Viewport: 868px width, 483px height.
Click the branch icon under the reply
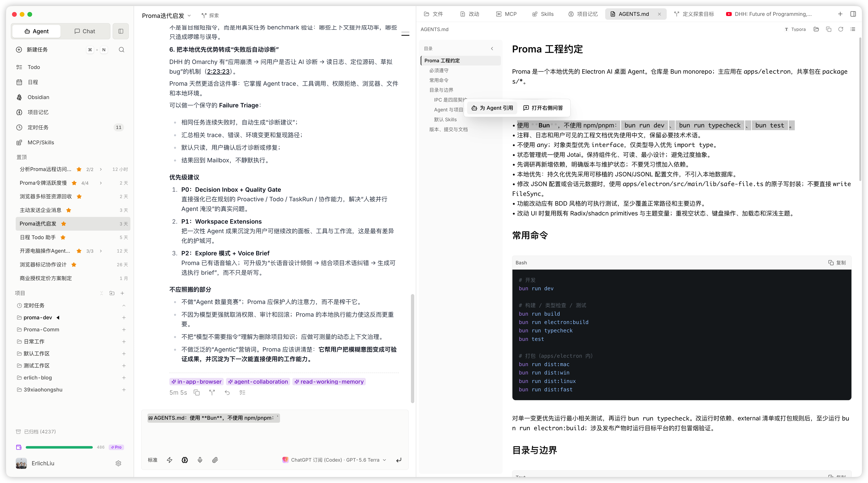[212, 392]
